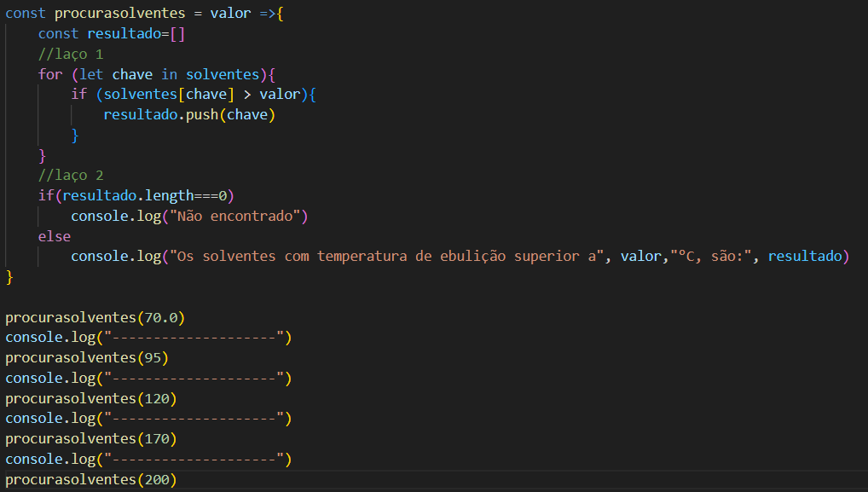Click the string "°C, são:"
Viewport: 868px width, 492px height.
(711, 257)
